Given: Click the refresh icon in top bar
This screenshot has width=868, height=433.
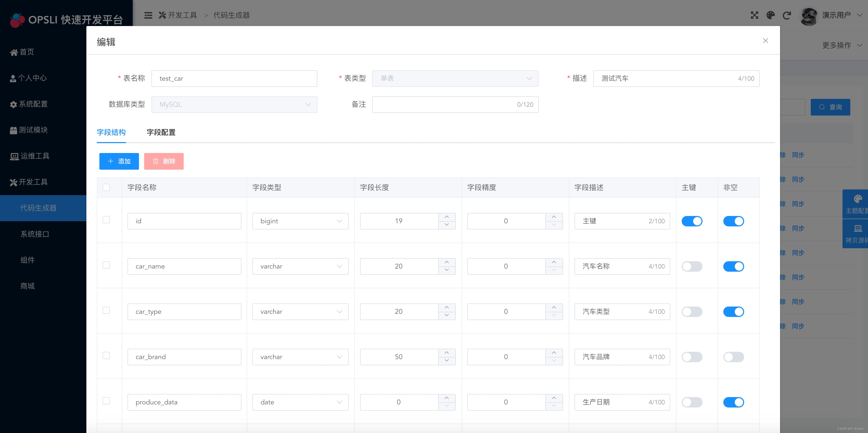Looking at the screenshot, I should click(787, 15).
